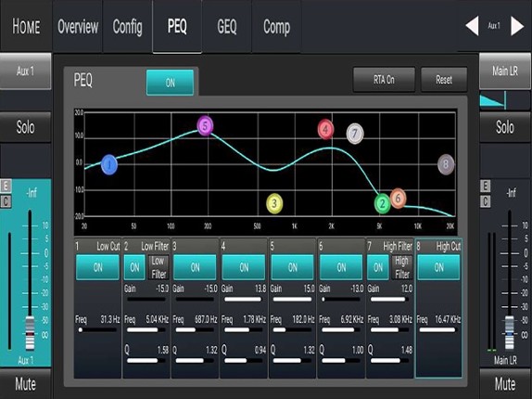This screenshot has height=399, width=532.
Task: Select the blue band 1 EQ node
Action: pyautogui.click(x=109, y=165)
